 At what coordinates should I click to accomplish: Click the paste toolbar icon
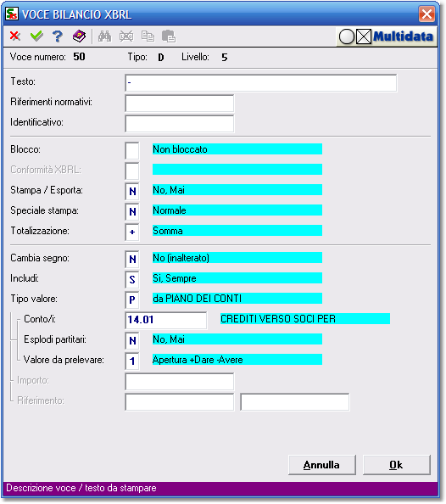point(169,36)
